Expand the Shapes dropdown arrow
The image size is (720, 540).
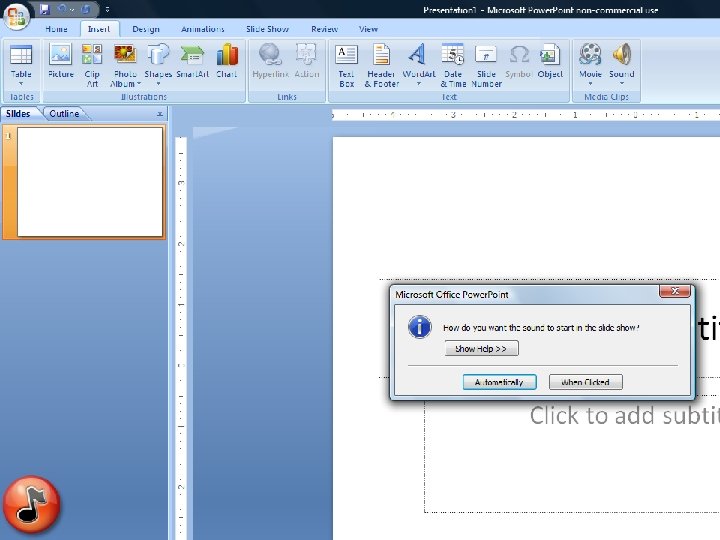[x=158, y=84]
